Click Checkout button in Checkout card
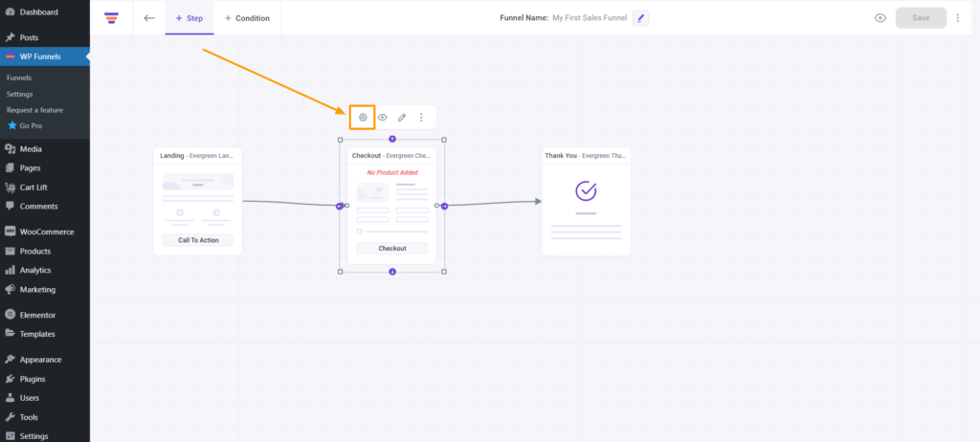980x442 pixels. (392, 248)
